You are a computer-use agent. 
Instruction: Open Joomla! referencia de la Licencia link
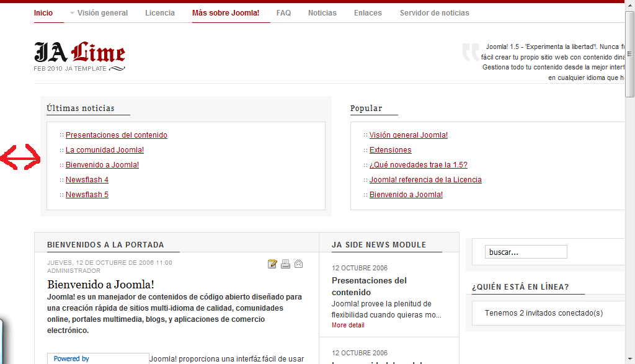[x=425, y=180]
